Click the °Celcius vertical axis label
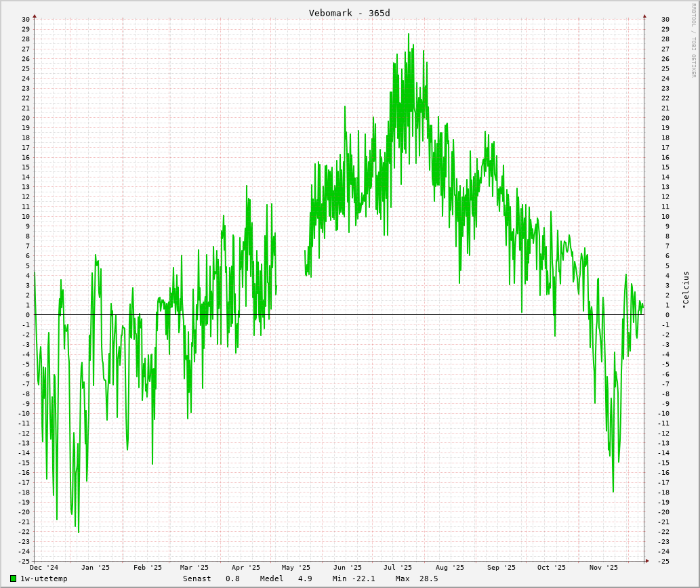The width and height of the screenshot is (700, 588). [x=686, y=289]
